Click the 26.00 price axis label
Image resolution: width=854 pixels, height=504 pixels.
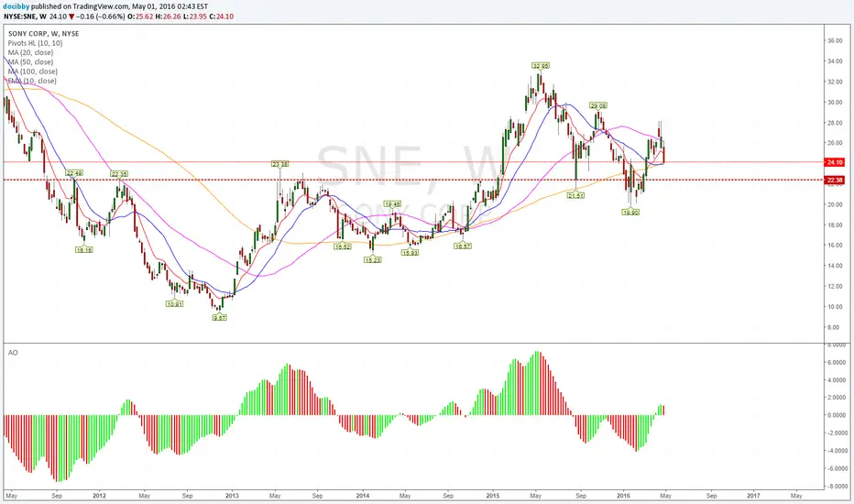[835, 143]
